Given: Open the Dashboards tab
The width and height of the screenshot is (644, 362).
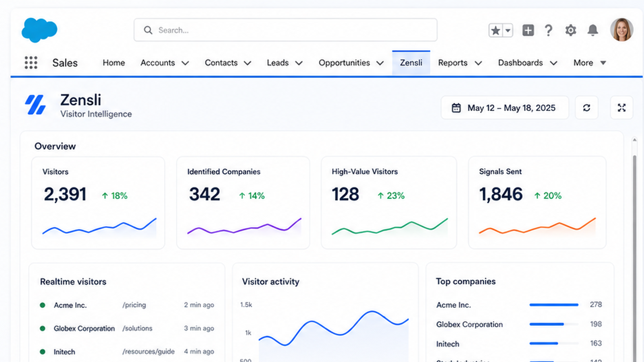Looking at the screenshot, I should [520, 63].
